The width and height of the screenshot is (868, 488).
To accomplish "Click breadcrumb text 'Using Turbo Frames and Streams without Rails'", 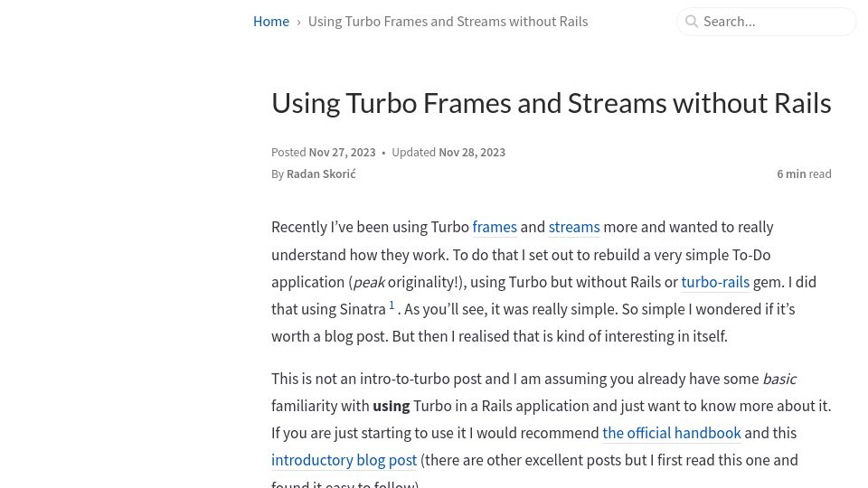I will point(448,22).
